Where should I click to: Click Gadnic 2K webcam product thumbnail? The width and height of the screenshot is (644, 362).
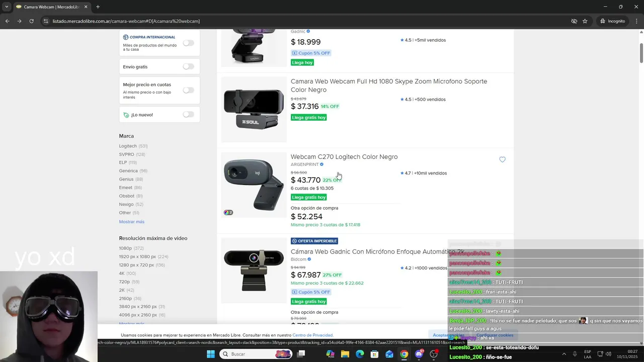click(254, 270)
